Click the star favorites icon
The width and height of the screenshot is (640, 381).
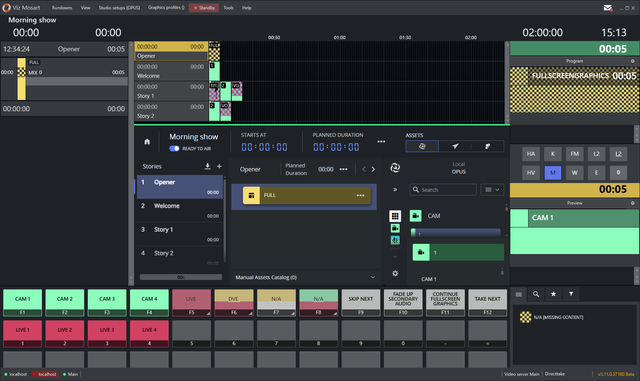pos(553,294)
